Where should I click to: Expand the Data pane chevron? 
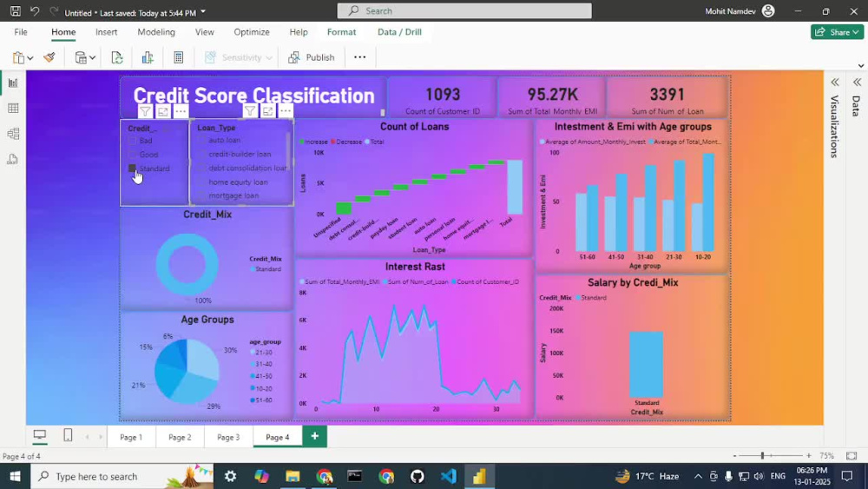[x=857, y=83]
